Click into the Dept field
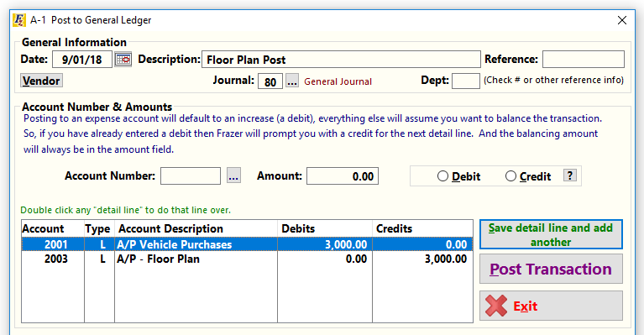Screen dimensions: 644x335 pyautogui.click(x=466, y=81)
